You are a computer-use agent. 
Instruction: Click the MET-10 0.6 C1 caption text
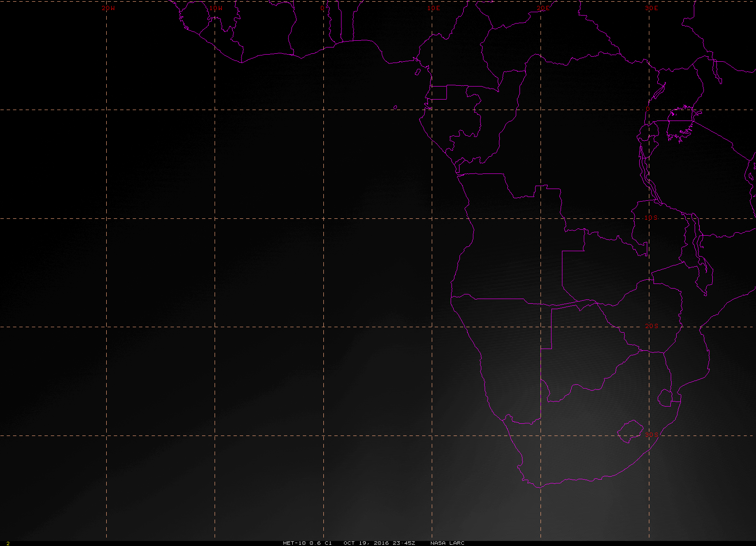tap(307, 543)
